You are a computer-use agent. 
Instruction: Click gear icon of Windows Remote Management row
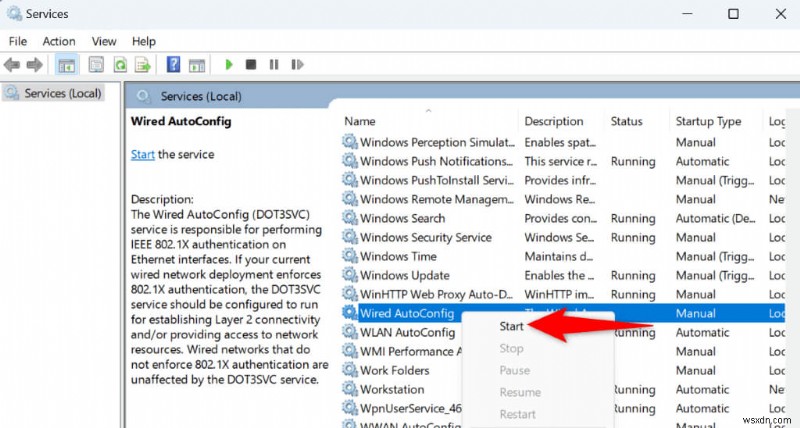pos(349,199)
